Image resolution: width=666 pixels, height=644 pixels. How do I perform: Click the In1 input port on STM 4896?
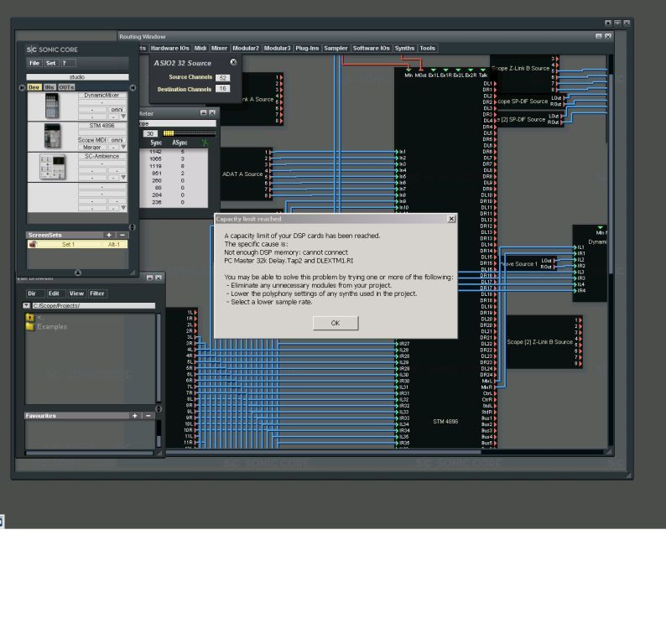click(398, 152)
